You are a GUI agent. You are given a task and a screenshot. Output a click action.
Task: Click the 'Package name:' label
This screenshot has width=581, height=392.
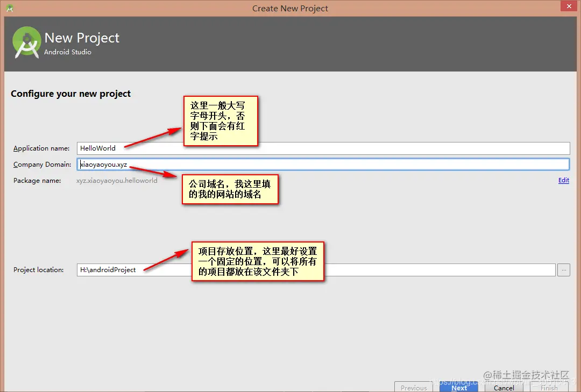click(x=37, y=181)
